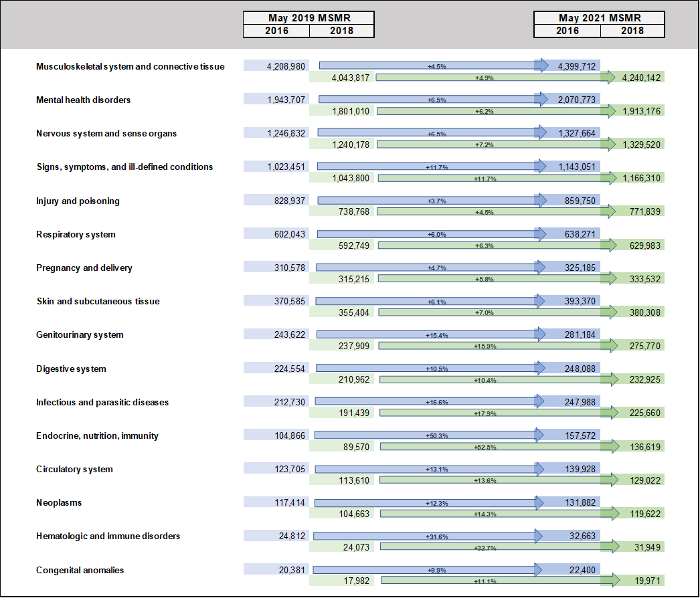
Task: Click the value 393,370
Action: [580, 301]
